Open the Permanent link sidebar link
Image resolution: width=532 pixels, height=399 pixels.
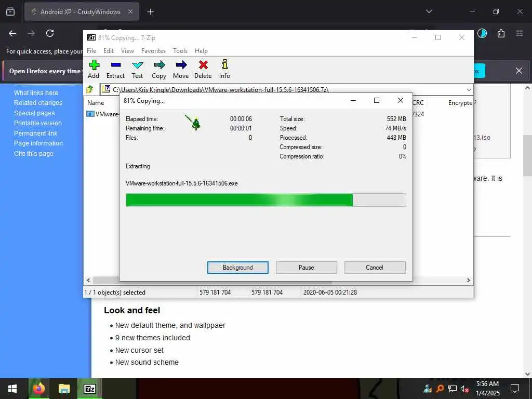pos(36,134)
